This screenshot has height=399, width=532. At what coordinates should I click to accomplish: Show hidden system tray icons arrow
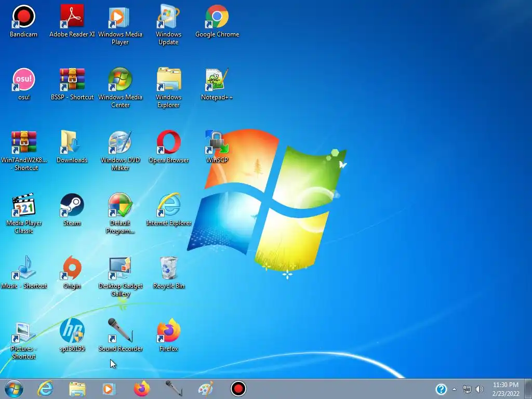(454, 389)
